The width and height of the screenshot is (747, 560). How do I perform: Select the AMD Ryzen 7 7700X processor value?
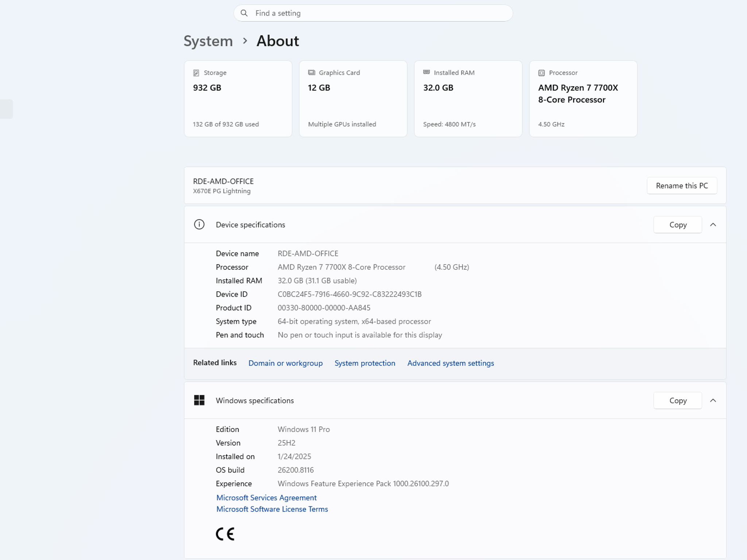click(341, 267)
